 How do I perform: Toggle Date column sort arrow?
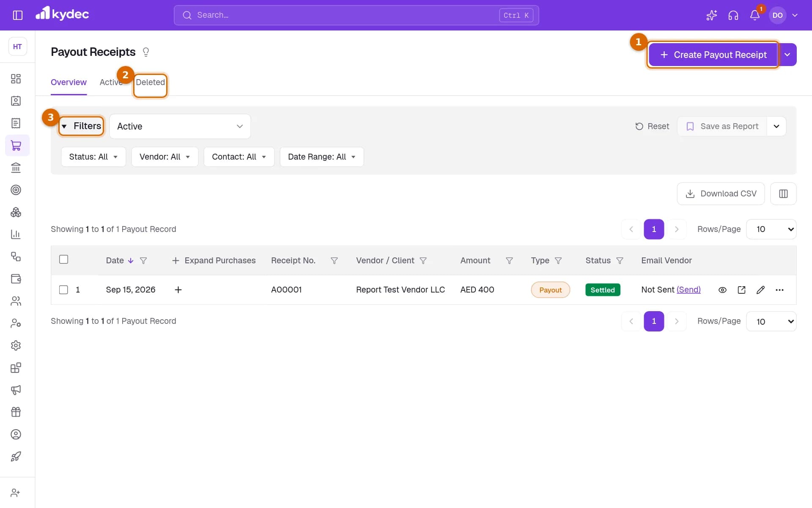point(131,261)
